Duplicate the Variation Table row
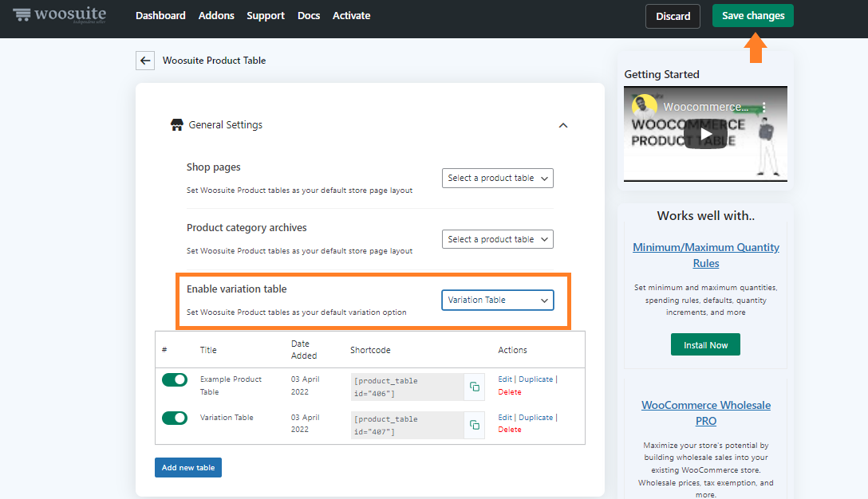Screen dimensions: 868x499 536,417
